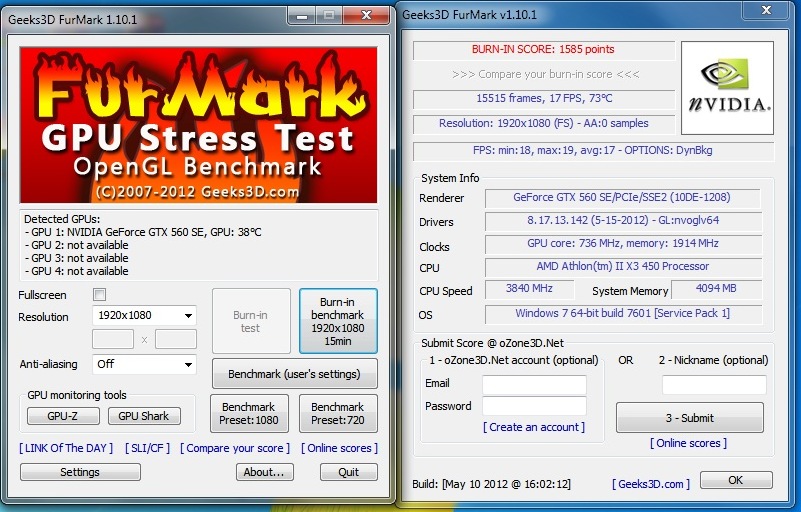The width and height of the screenshot is (801, 512).
Task: Click the BURN-IN SCORE: 1585 points text
Action: point(544,50)
